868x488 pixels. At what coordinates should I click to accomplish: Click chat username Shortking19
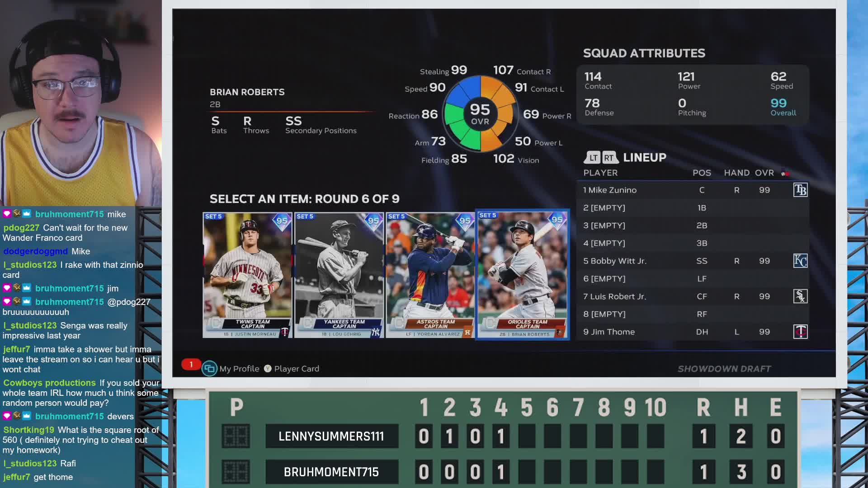[28, 430]
